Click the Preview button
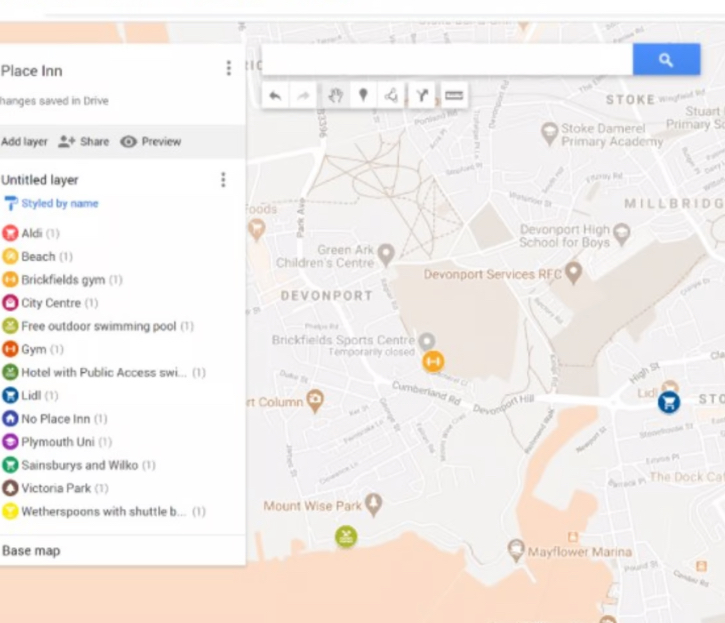Viewport: 725px width, 623px height. (x=151, y=142)
